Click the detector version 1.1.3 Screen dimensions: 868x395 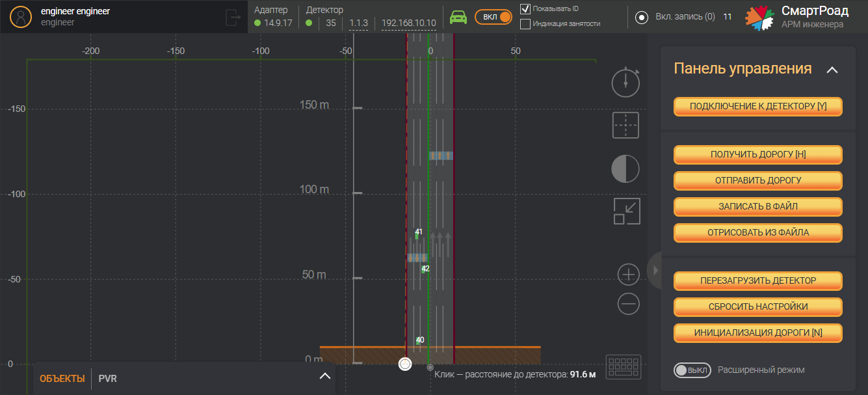(359, 23)
